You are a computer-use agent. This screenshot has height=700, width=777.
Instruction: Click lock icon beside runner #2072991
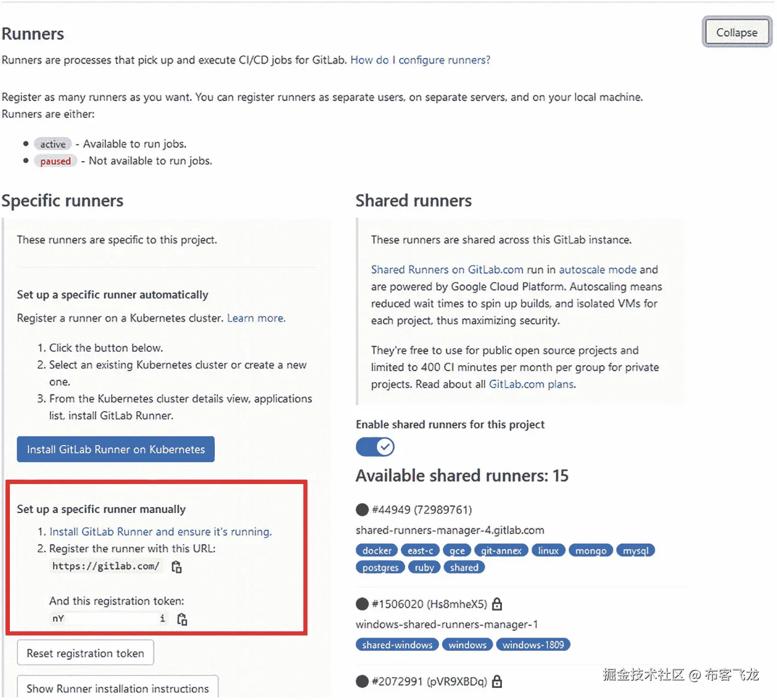click(x=497, y=681)
